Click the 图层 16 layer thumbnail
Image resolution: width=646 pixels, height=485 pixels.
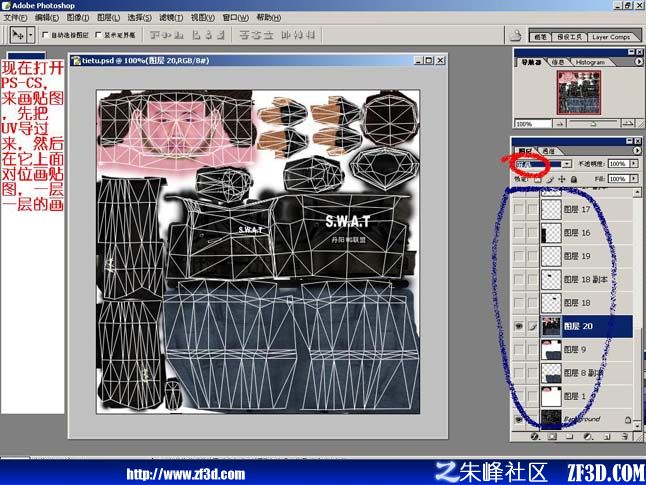click(551, 233)
